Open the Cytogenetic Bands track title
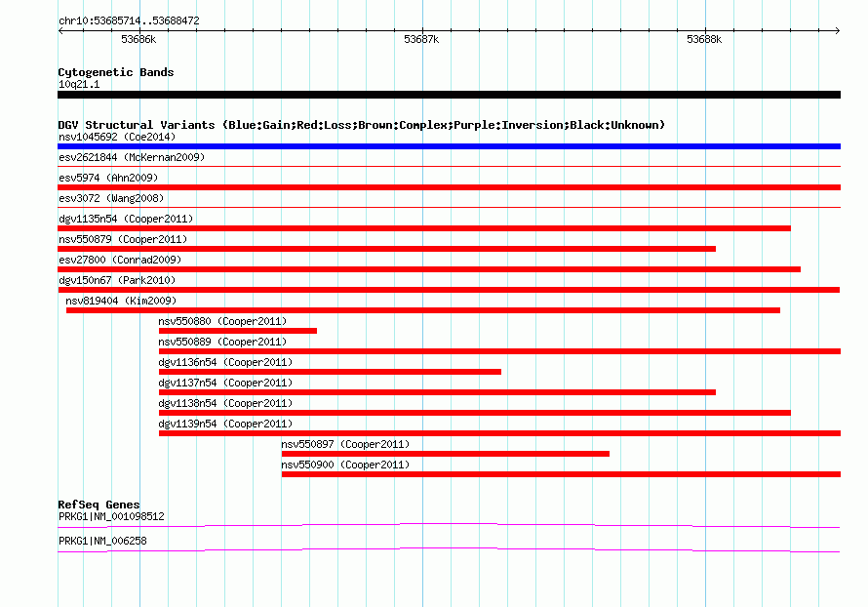Image resolution: width=868 pixels, height=607 pixels. click(116, 72)
